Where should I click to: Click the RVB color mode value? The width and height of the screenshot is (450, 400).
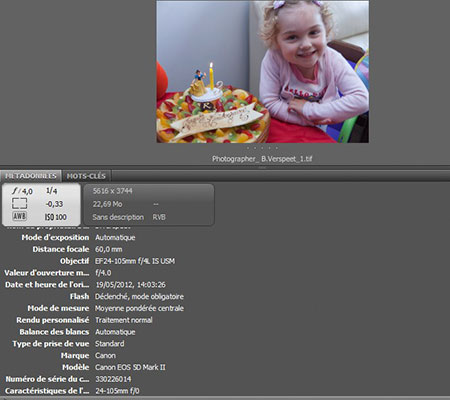159,217
